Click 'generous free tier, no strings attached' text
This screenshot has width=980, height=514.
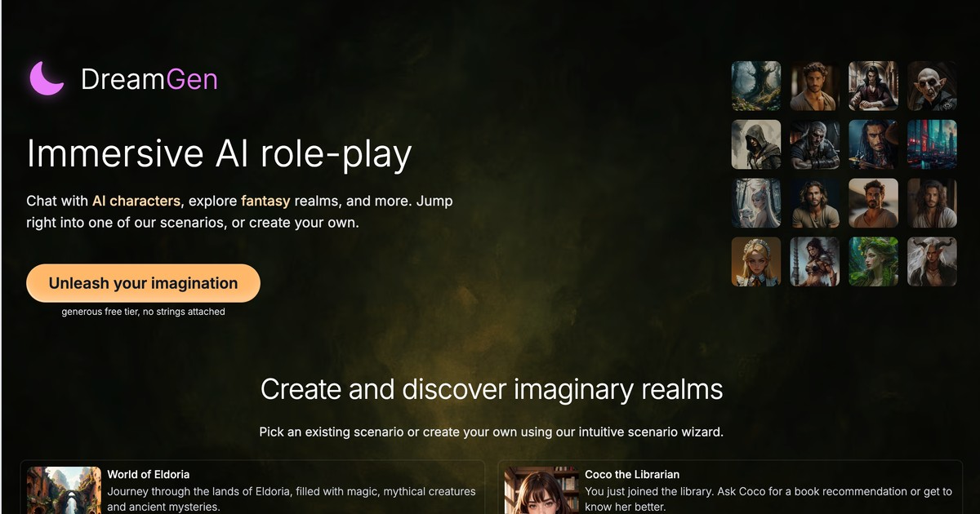pyautogui.click(x=143, y=312)
